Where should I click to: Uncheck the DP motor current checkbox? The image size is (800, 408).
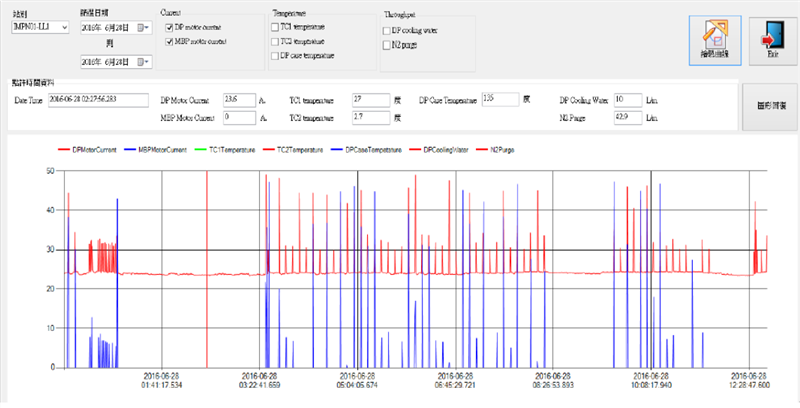pos(170,27)
